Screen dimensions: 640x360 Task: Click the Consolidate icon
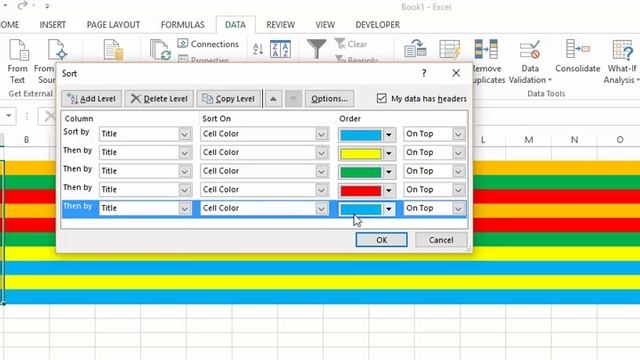tap(578, 49)
